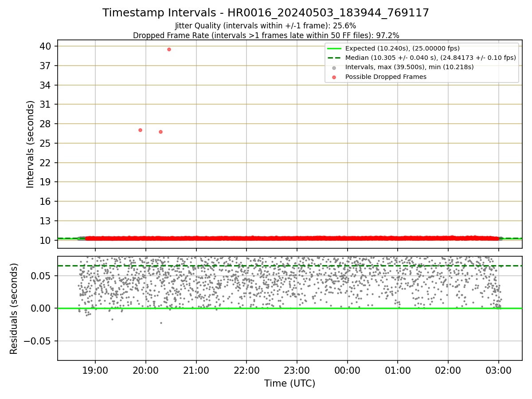Click the 'Dropped Frame Rate' 97.2% subtitle line
Image resolution: width=532 pixels, height=399 pixels.
pyautogui.click(x=266, y=35)
